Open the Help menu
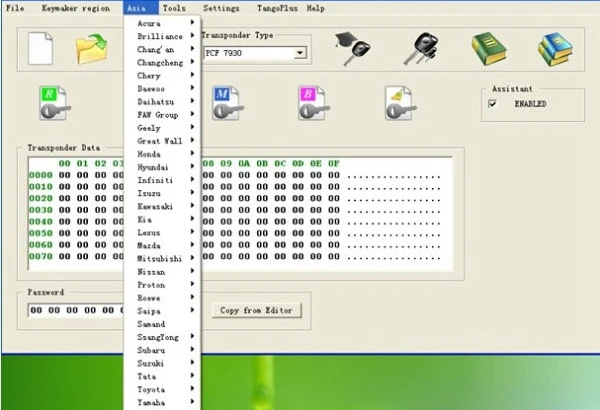The width and height of the screenshot is (600, 410). 316,8
